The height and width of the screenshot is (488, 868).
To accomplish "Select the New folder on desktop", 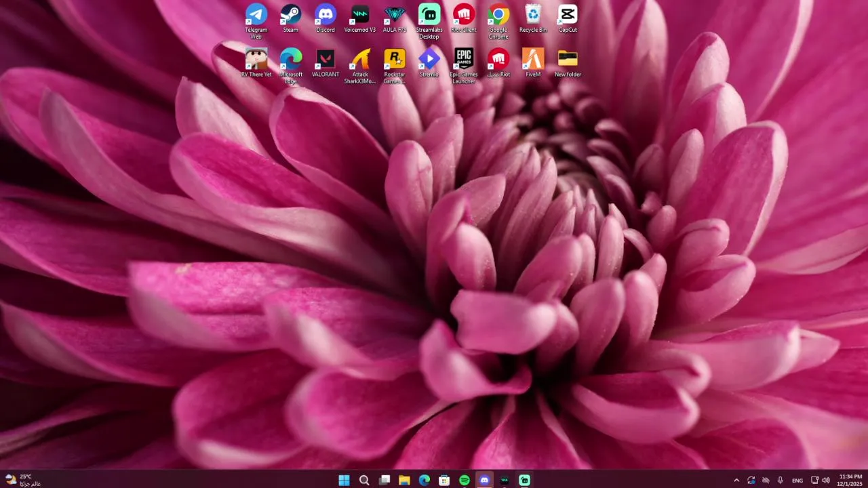I will [568, 63].
